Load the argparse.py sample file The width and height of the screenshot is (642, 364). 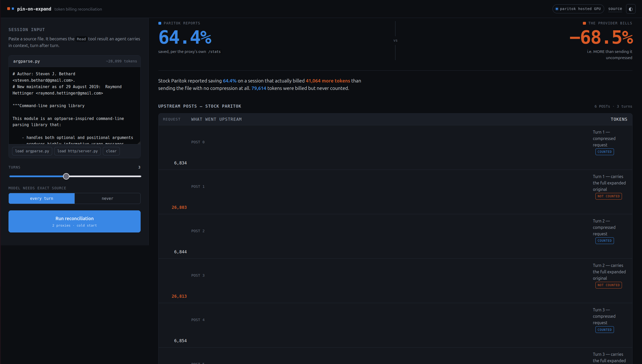click(32, 151)
